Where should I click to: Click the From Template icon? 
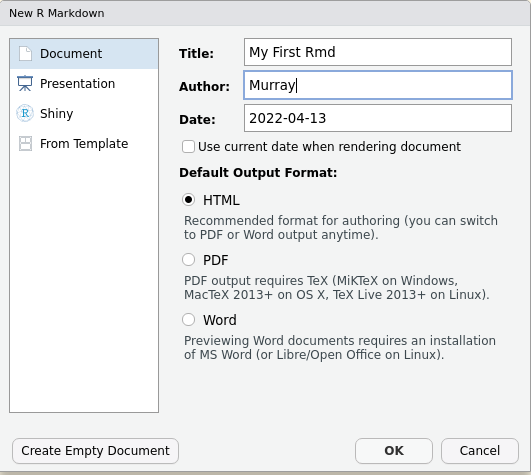[25, 144]
